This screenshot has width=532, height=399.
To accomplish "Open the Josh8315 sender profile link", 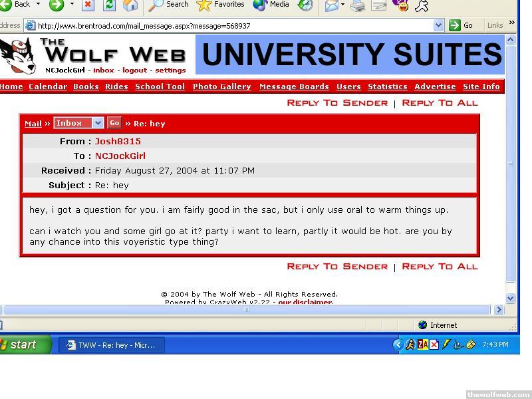I will coord(118,141).
